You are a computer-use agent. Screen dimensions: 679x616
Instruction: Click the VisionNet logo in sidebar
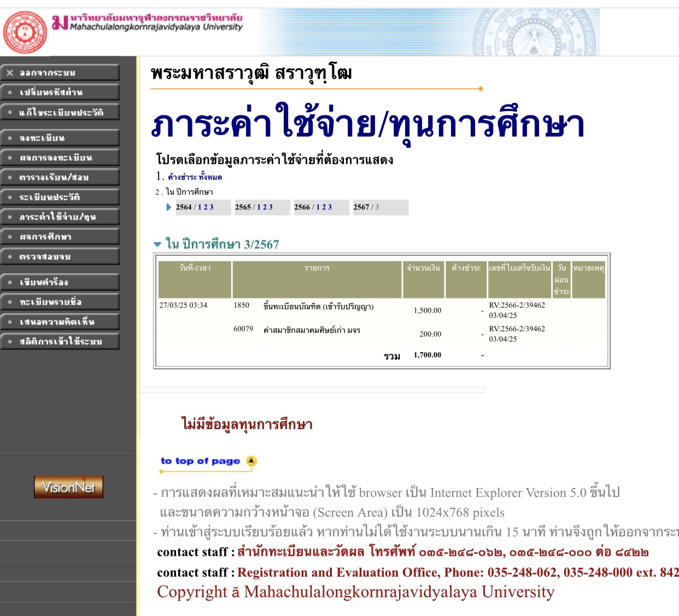68,486
